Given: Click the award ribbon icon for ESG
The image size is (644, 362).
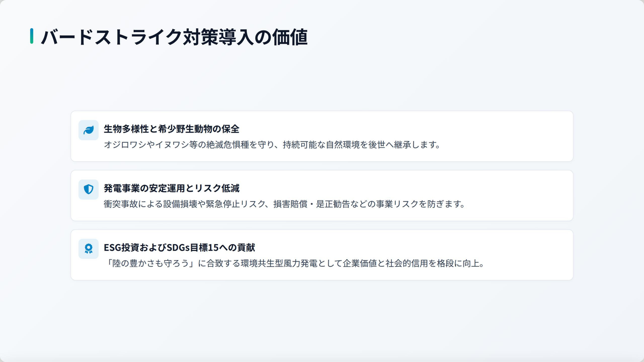Looking at the screenshot, I should click(89, 249).
